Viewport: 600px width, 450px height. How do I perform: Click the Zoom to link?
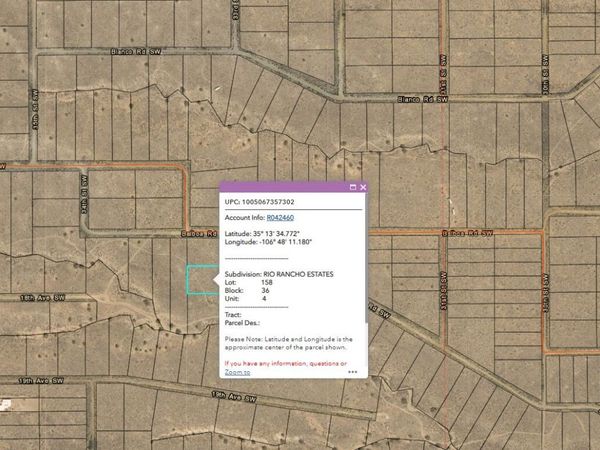tap(237, 372)
